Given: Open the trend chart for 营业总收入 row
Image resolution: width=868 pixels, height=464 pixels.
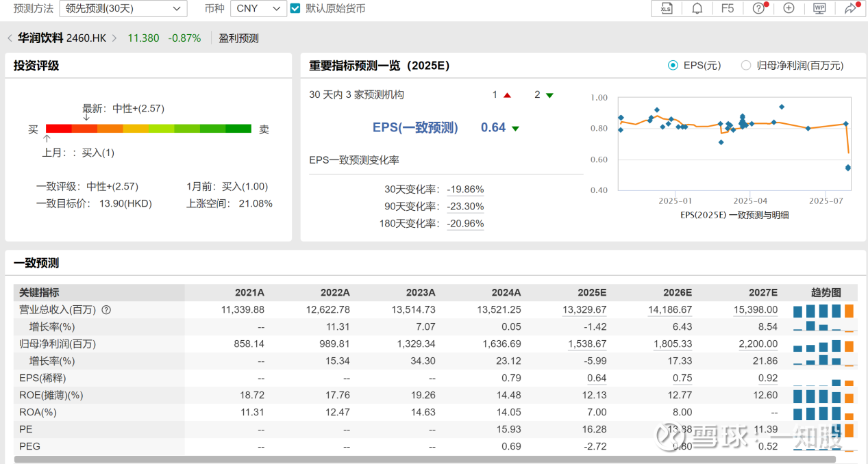Looking at the screenshot, I should [823, 310].
